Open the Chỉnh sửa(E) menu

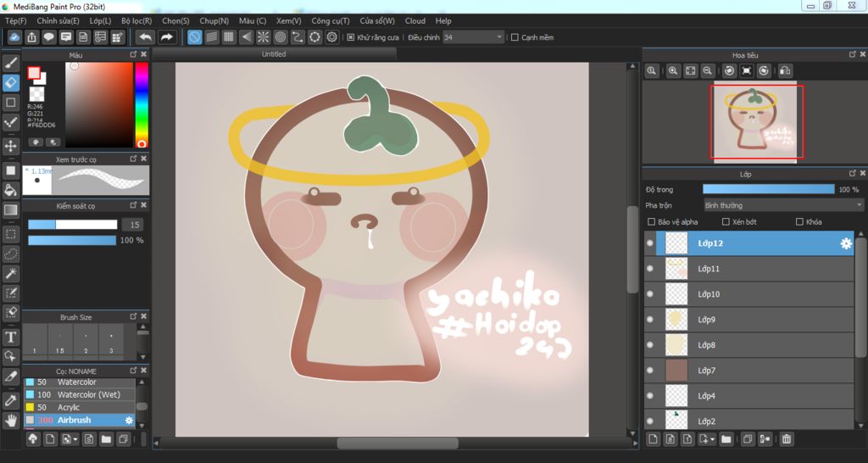point(58,21)
